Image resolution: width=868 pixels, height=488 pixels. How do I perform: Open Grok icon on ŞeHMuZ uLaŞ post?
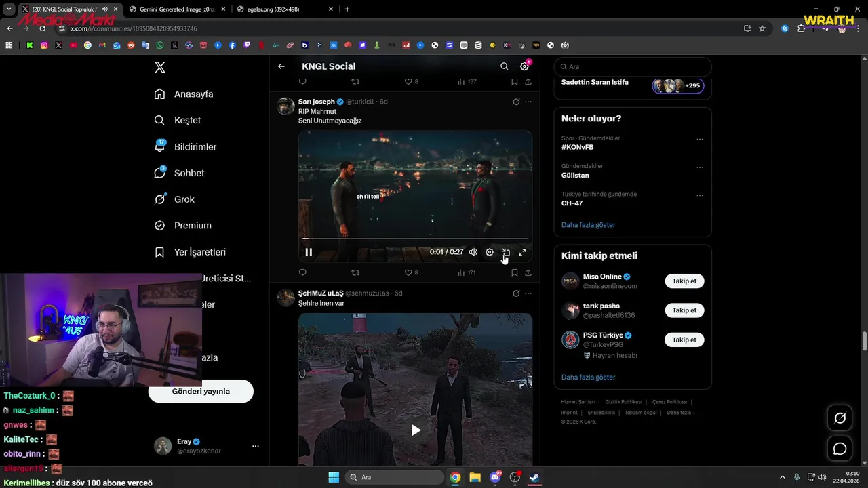516,293
